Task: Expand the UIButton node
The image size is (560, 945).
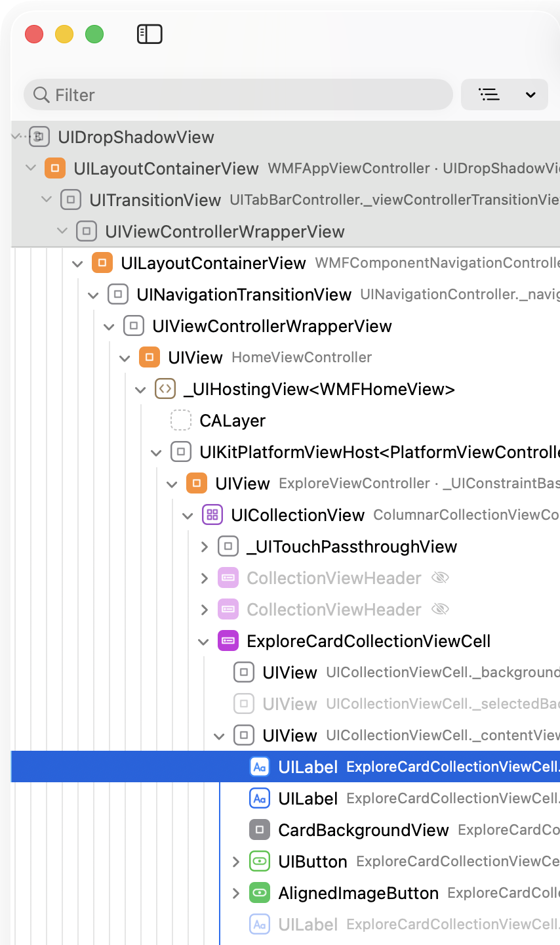Action: (x=235, y=861)
